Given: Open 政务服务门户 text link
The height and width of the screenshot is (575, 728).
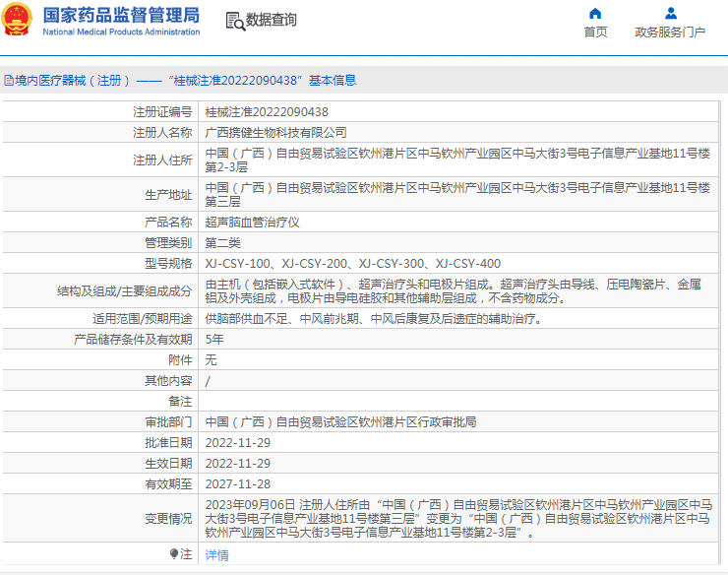Looking at the screenshot, I should pyautogui.click(x=670, y=32).
